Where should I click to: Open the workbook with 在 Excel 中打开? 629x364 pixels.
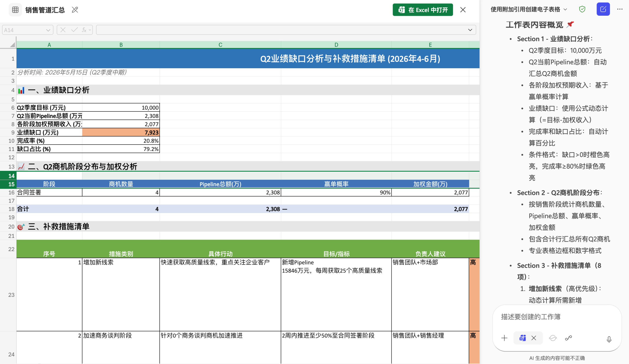(423, 10)
